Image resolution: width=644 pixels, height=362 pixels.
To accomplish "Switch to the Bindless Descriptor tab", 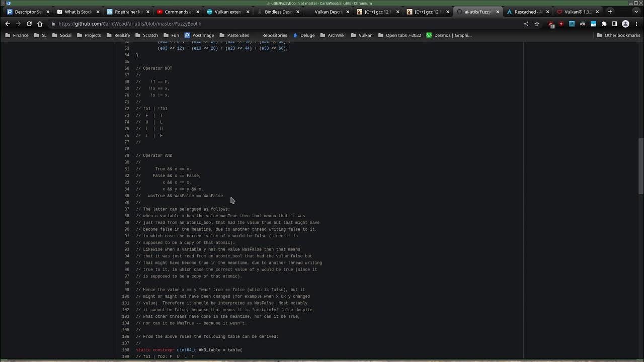I will coord(277,12).
